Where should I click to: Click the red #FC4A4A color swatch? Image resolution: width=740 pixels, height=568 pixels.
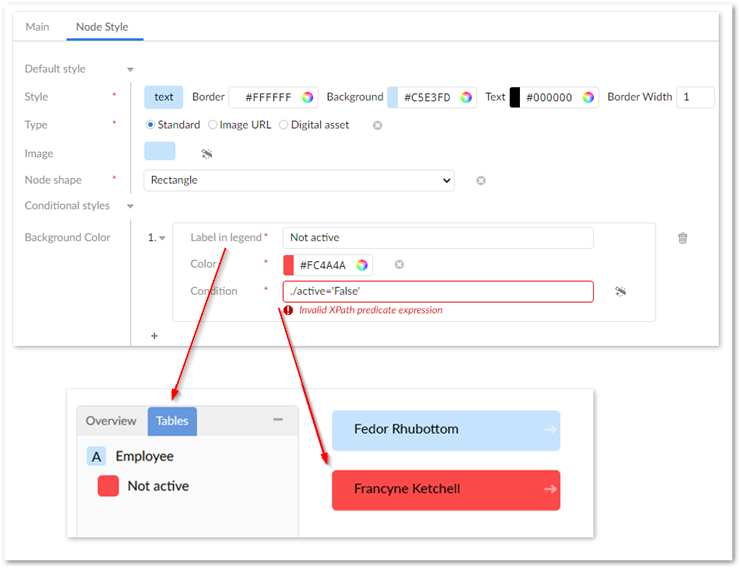pyautogui.click(x=289, y=265)
